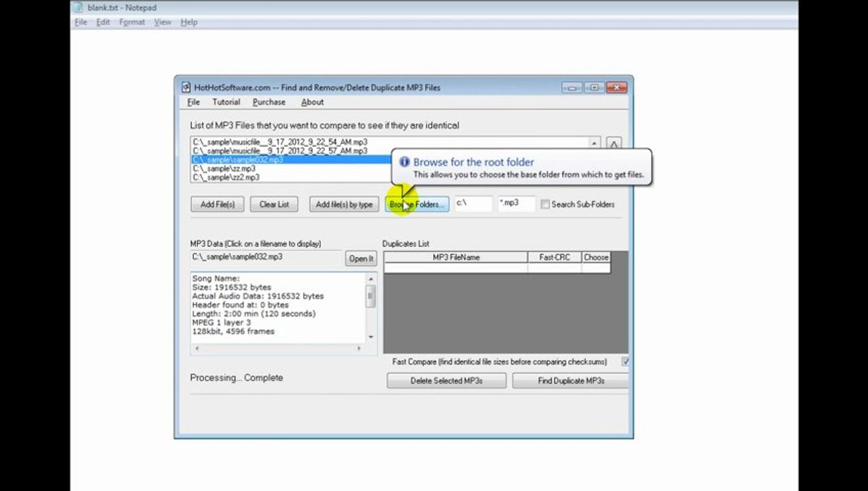Minimize the Duplicate MP3 Files window
The image size is (868, 491).
tap(573, 87)
